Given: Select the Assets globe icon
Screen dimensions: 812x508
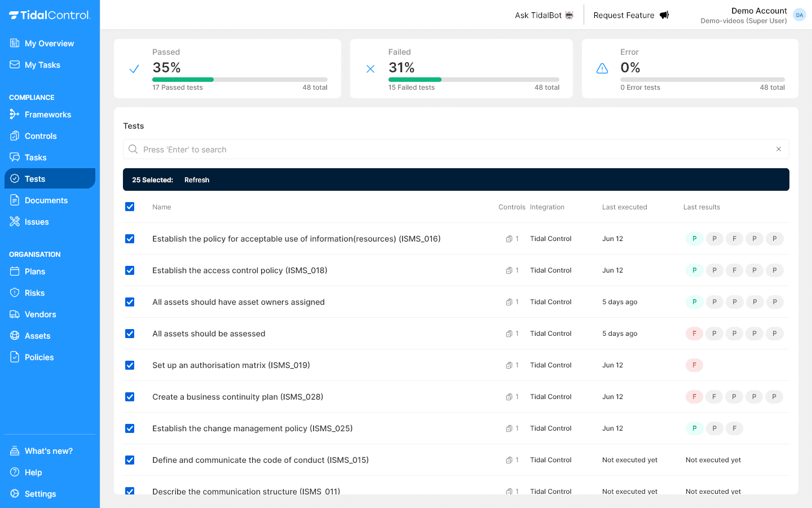Looking at the screenshot, I should (14, 335).
